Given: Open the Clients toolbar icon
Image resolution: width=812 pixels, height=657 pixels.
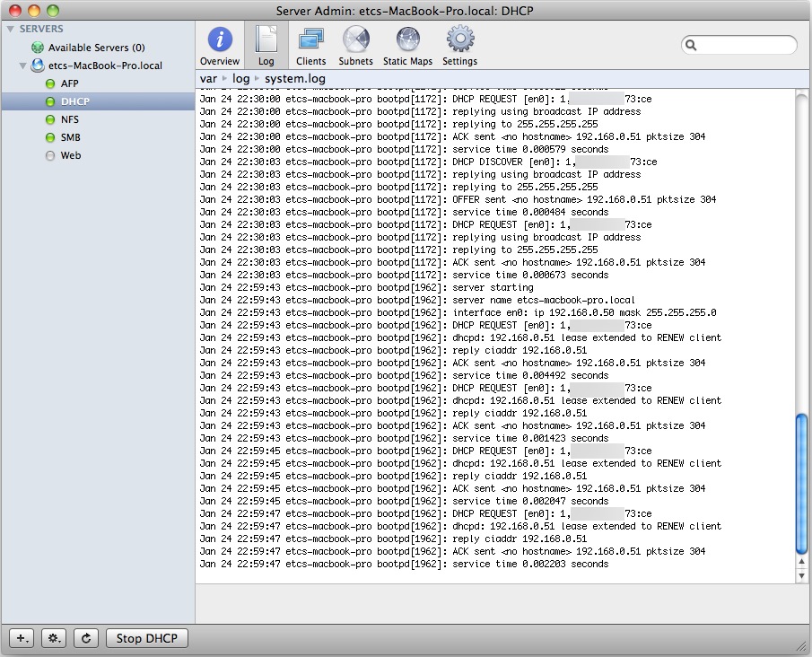Looking at the screenshot, I should [310, 39].
